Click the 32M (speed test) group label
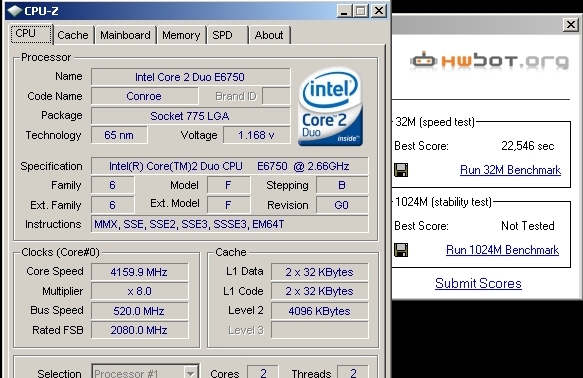583x378 pixels. click(x=435, y=122)
